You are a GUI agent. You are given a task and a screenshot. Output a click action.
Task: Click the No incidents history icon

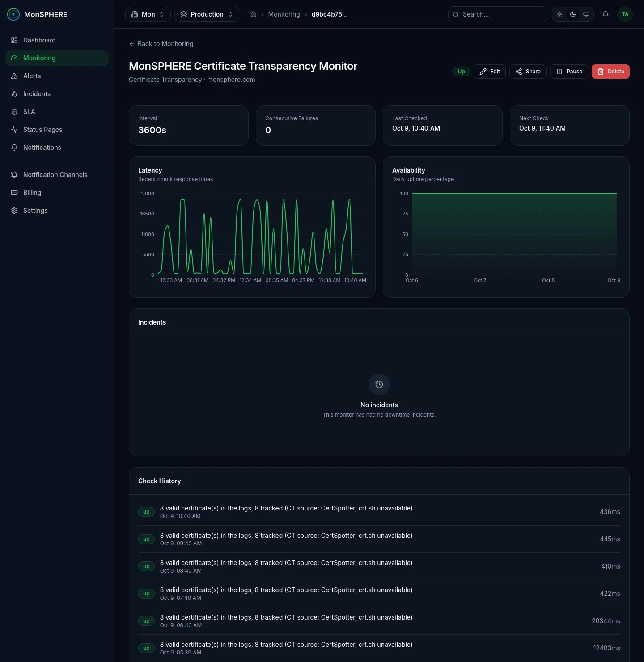coord(379,384)
